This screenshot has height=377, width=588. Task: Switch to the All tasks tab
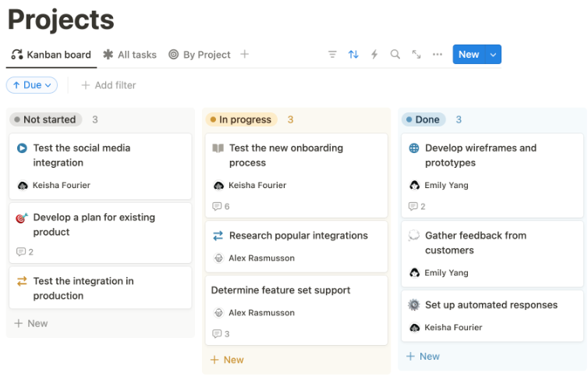(129, 55)
